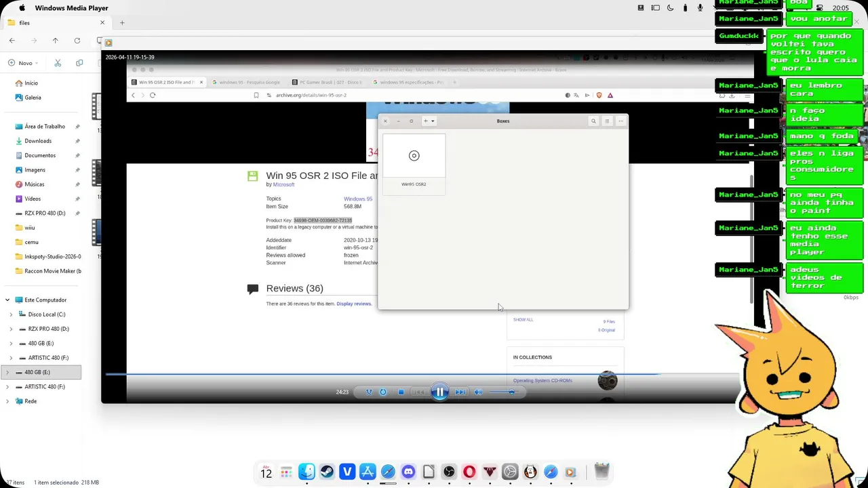Open the Windows Media Player menu
868x488 pixels.
(x=71, y=8)
